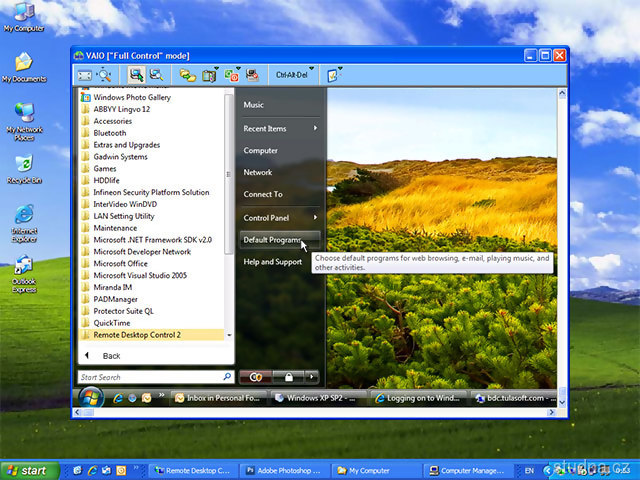Click the full control mode monitor icon
Image resolution: width=640 pixels, height=480 pixels.
pos(136,75)
